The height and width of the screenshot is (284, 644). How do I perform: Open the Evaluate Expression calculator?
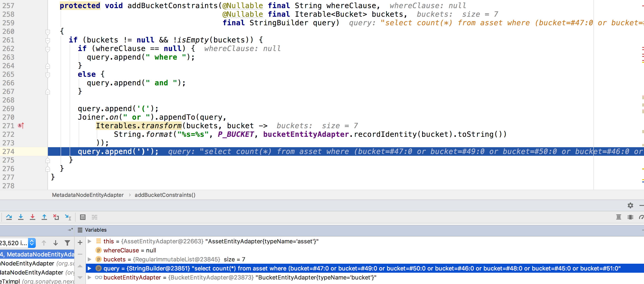(83, 217)
